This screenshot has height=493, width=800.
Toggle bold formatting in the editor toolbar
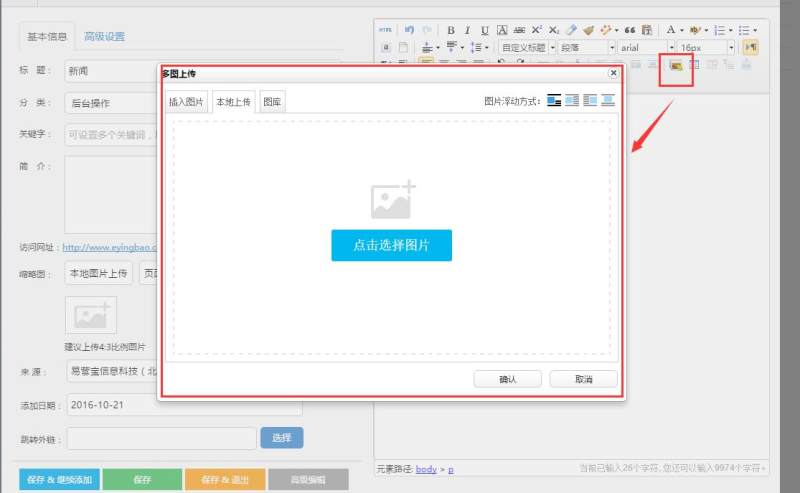(x=451, y=30)
